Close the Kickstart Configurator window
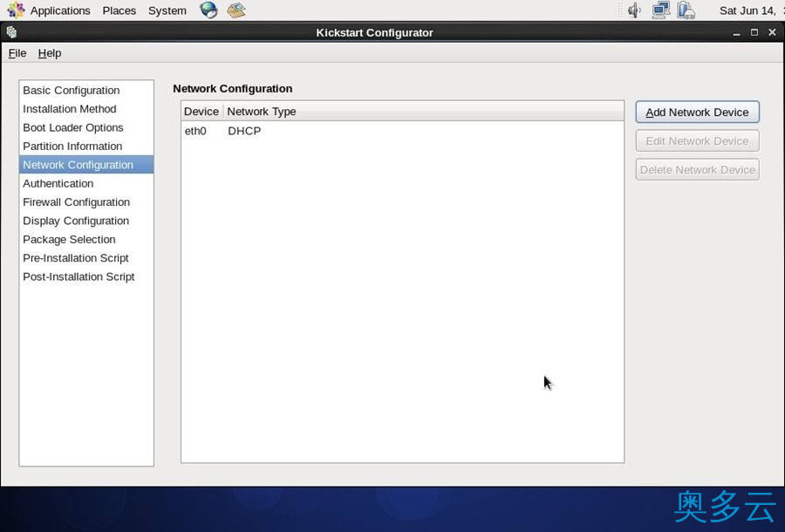This screenshot has width=785, height=532. (772, 32)
